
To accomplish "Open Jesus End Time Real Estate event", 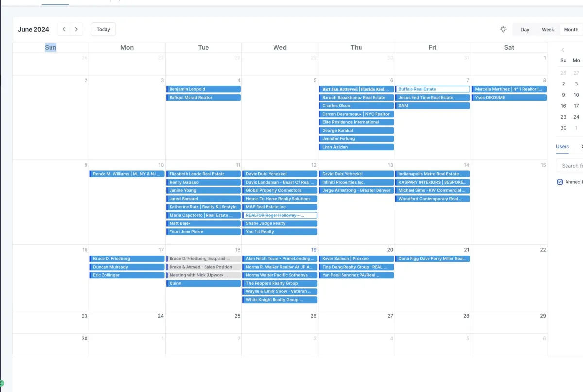I will coord(432,98).
